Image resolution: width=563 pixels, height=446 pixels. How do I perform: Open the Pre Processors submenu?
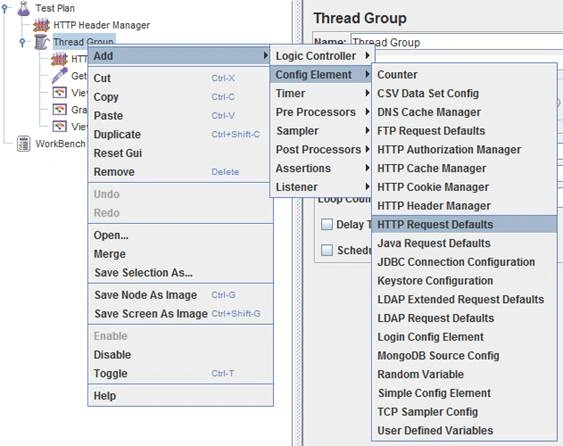click(x=322, y=112)
